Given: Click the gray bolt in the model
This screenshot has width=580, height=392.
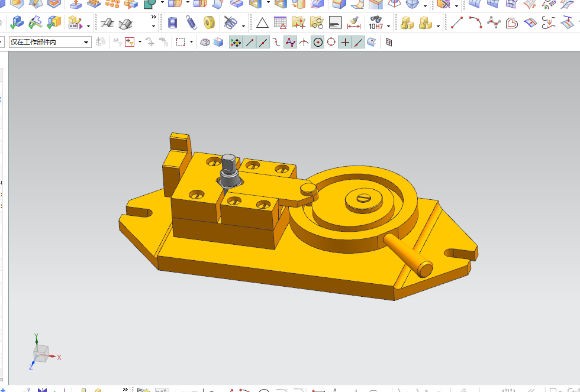Looking at the screenshot, I should coord(230,172).
